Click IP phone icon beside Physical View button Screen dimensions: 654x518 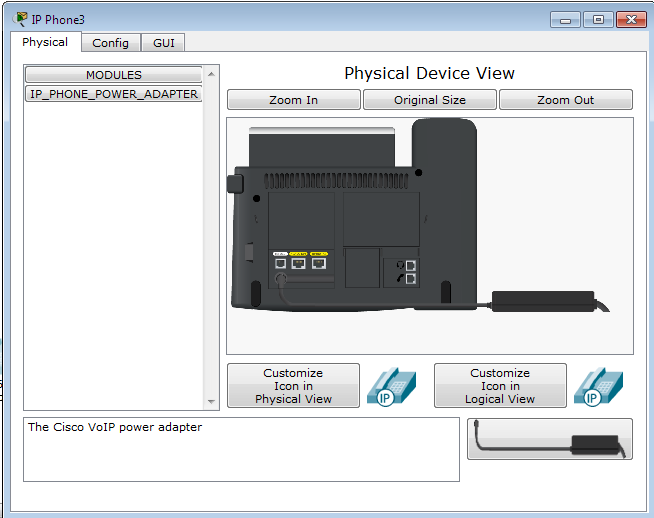click(391, 386)
